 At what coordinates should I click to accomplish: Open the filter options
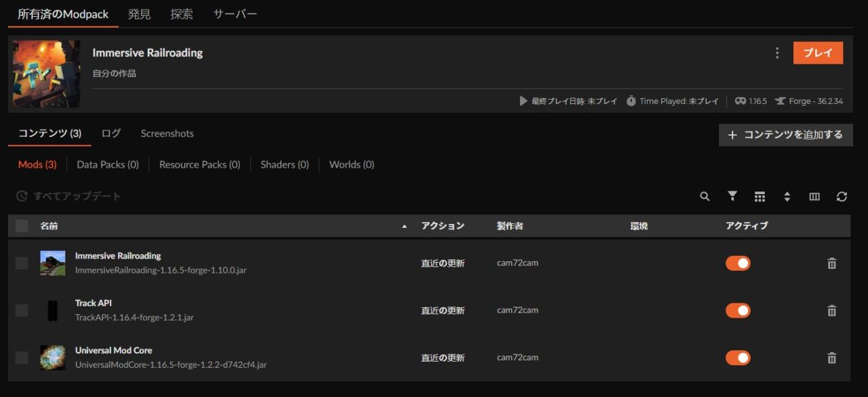(732, 196)
